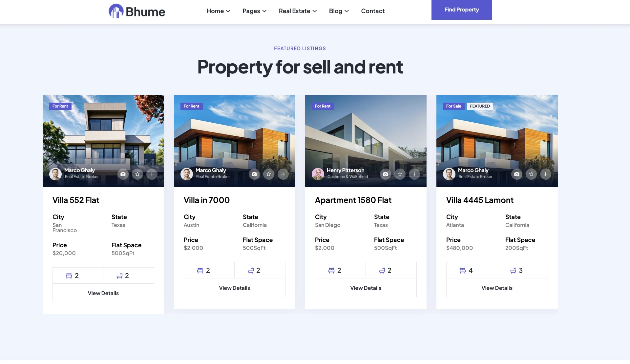Viewport: 630px width, 364px height.
Task: Click the FEATURED badge
Action: point(480,106)
